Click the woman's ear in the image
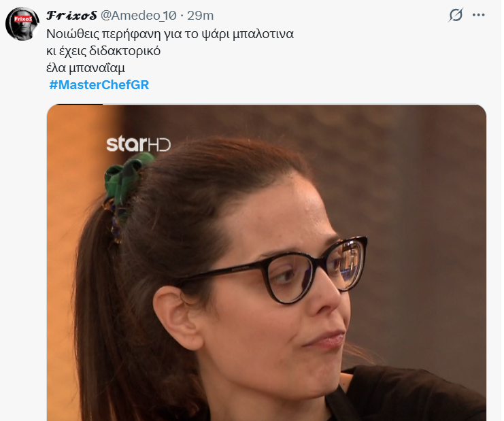 (178, 316)
